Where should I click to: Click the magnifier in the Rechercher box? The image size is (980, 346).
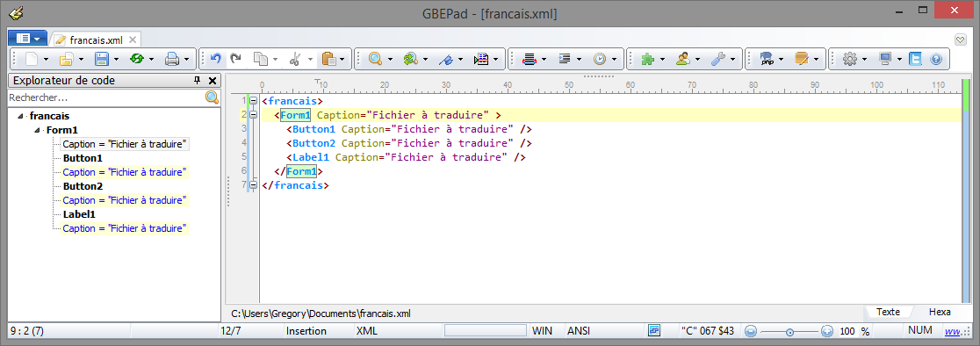(x=212, y=97)
